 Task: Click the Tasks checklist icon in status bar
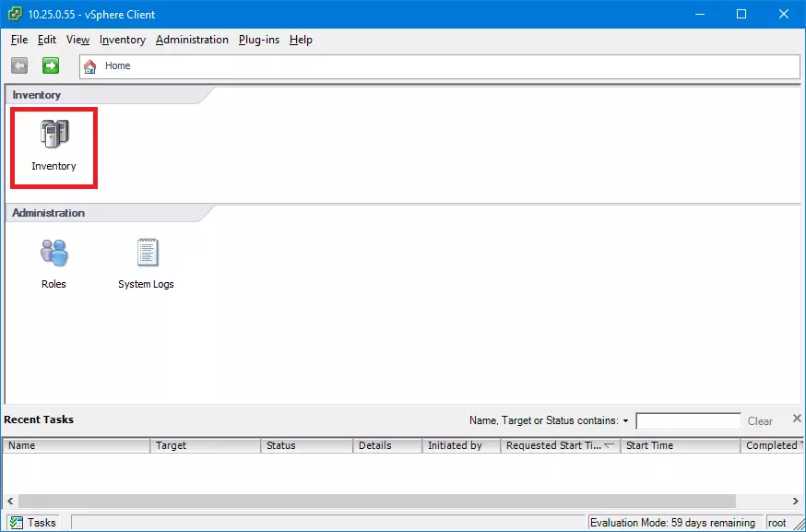pyautogui.click(x=16, y=523)
